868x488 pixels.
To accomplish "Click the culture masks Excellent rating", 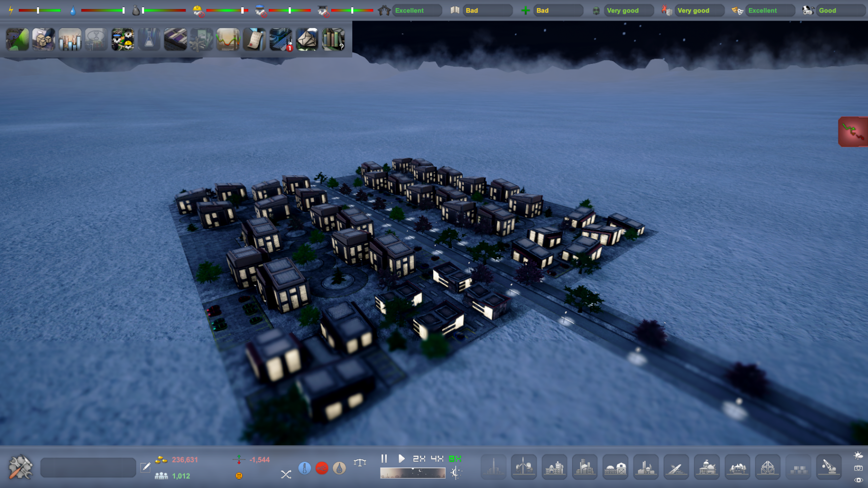I will pos(770,10).
